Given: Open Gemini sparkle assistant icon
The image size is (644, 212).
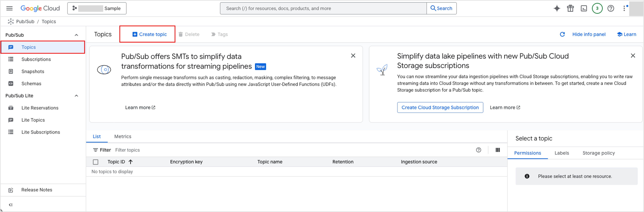Looking at the screenshot, I should coord(557,8).
